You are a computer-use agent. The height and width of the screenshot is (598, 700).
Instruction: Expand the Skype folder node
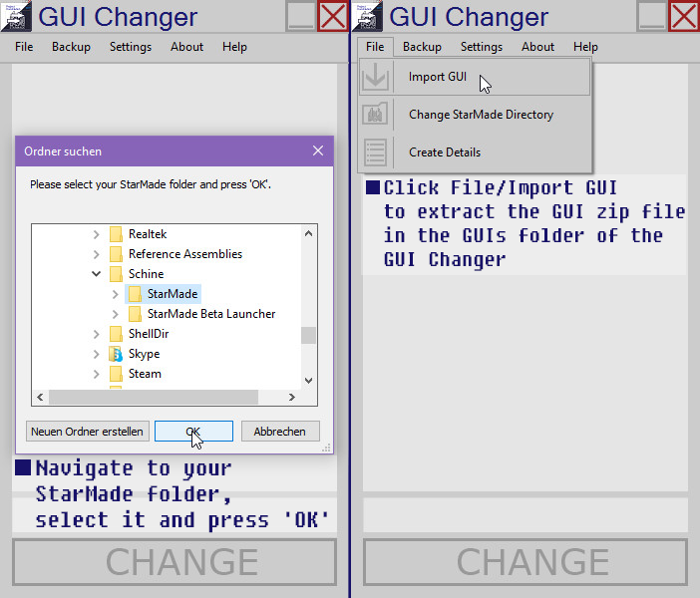pyautogui.click(x=96, y=354)
